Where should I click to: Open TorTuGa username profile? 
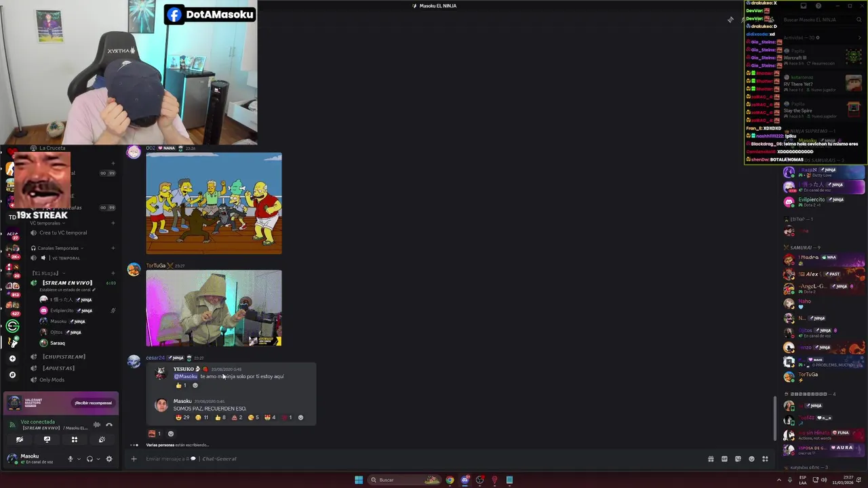tap(156, 266)
